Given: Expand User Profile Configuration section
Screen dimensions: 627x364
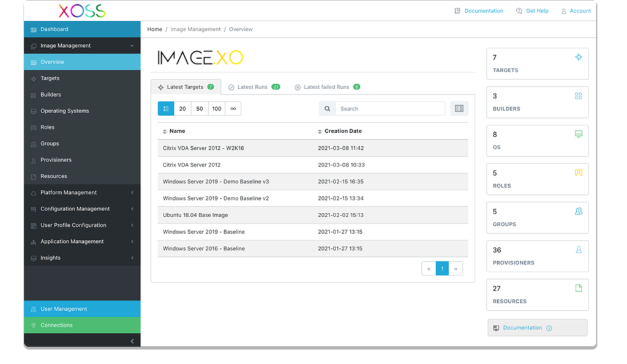Looking at the screenshot, I should point(82,225).
